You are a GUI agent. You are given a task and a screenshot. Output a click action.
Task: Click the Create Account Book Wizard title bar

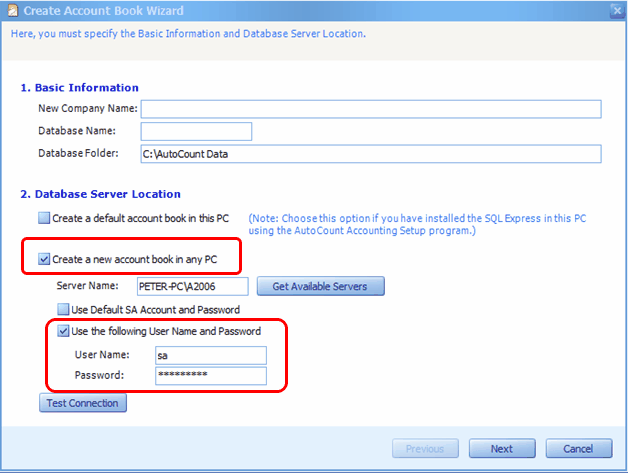(x=300, y=11)
